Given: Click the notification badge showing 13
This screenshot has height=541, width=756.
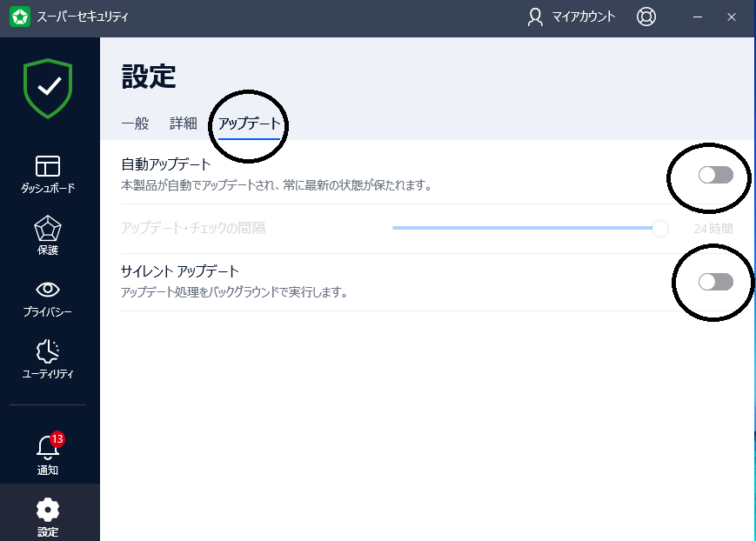Looking at the screenshot, I should coord(58,439).
